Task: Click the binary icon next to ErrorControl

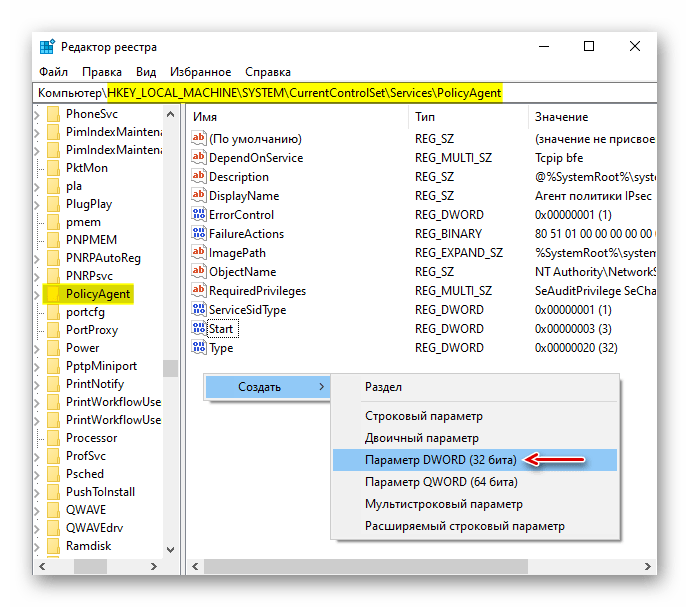Action: [198, 215]
